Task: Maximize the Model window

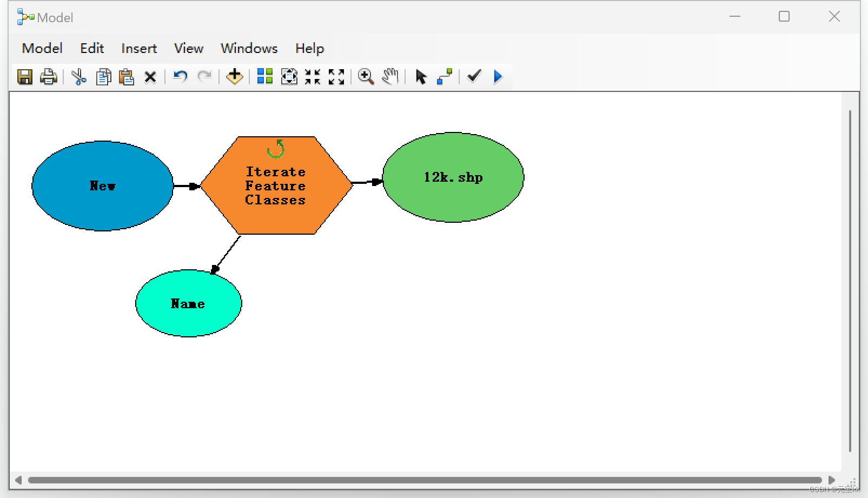Action: coord(784,17)
